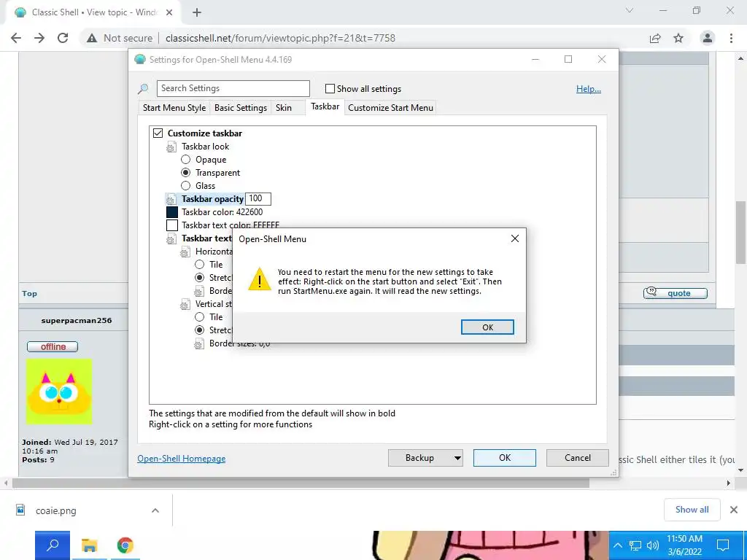Click superpacman256's cat avatar
The height and width of the screenshot is (560, 747).
pyautogui.click(x=59, y=392)
